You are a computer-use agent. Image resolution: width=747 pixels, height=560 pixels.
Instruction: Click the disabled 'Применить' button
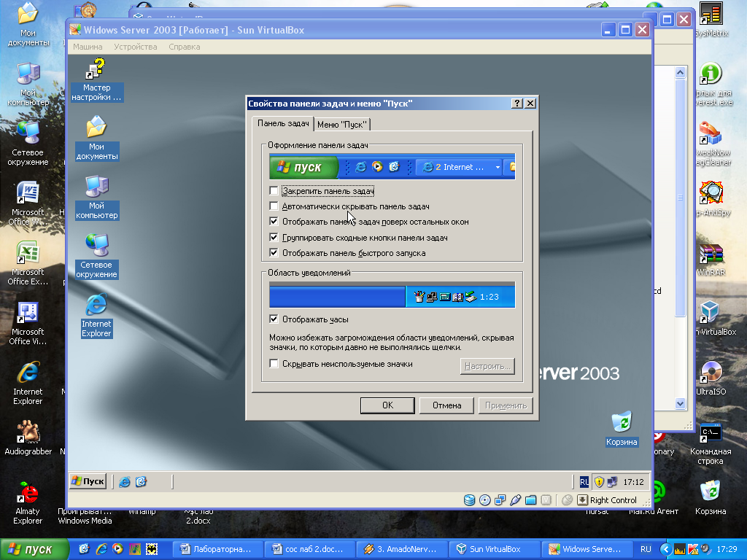506,405
